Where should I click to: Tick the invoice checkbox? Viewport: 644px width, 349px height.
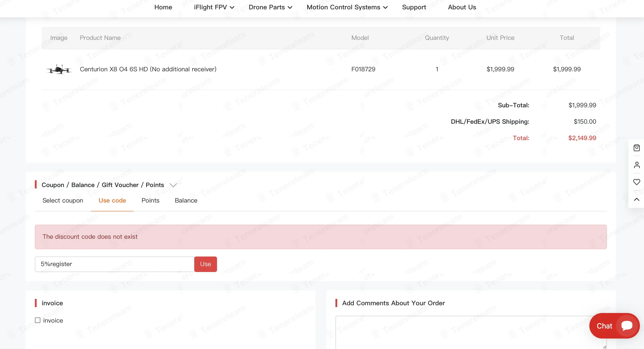click(x=38, y=320)
